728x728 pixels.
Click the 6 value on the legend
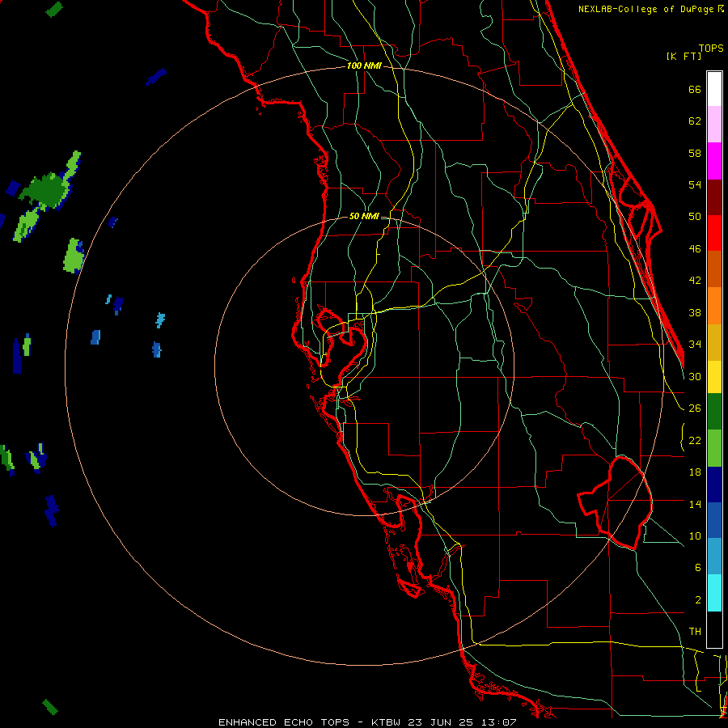pos(698,568)
